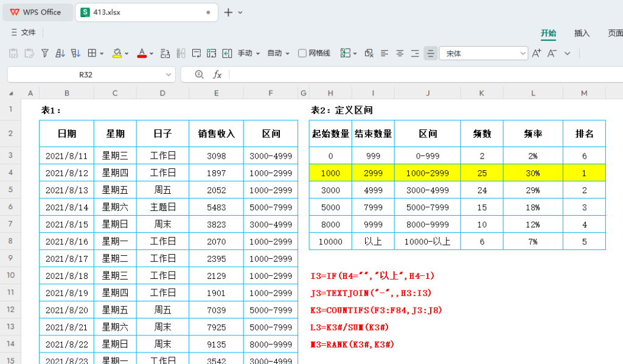Align text left
623x364 pixels.
coord(385,53)
